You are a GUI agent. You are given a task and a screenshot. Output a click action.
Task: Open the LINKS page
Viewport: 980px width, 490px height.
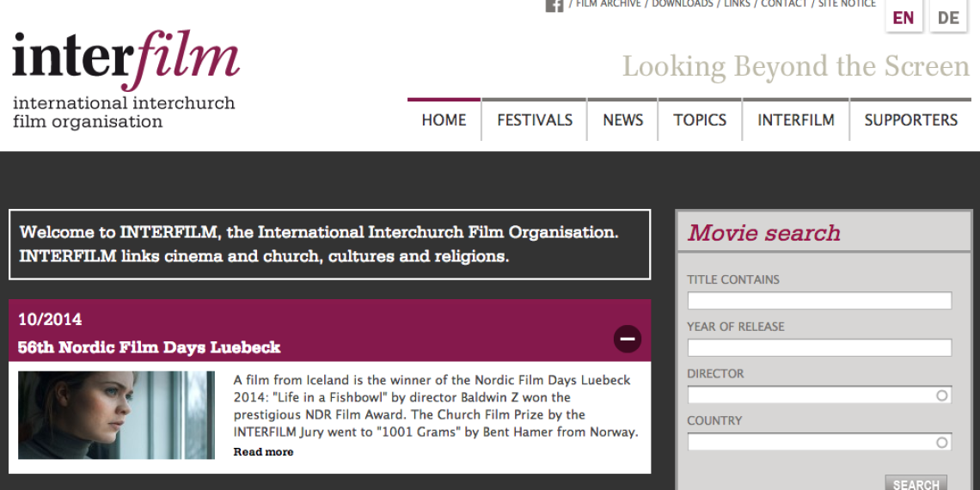738,3
